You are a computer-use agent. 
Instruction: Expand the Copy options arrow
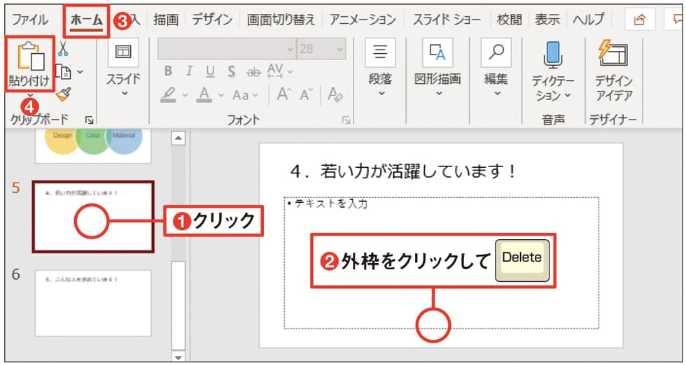click(x=80, y=72)
